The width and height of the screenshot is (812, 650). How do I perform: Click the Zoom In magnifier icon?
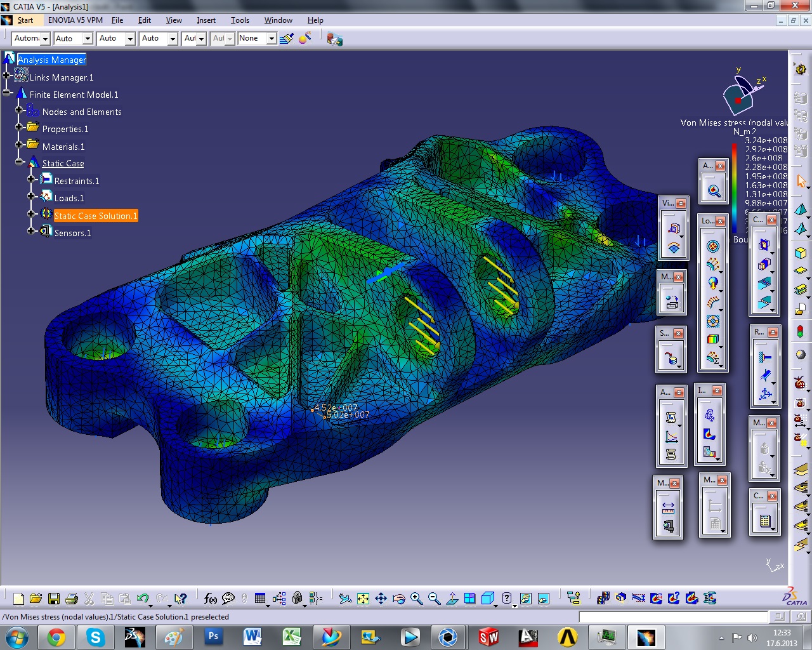point(416,599)
